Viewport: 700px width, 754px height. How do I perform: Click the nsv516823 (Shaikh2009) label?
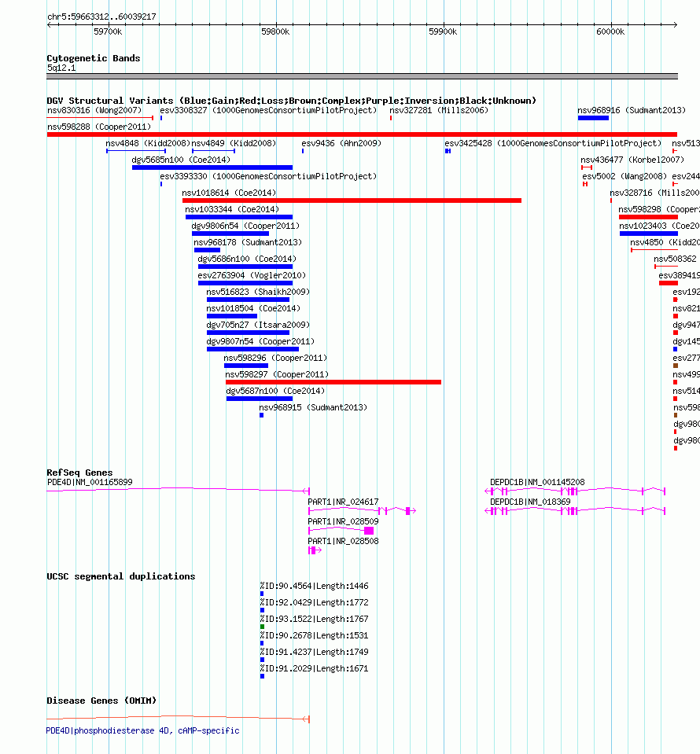258,292
